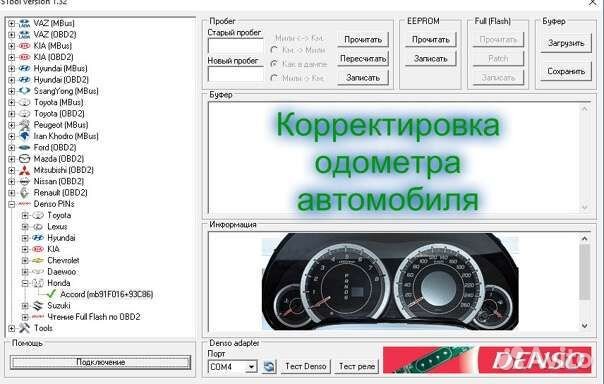
Task: Expand the Tools tree node
Action: click(x=12, y=329)
